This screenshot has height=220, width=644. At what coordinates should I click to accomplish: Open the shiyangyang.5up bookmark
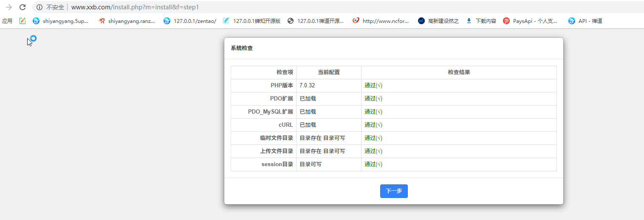point(61,21)
